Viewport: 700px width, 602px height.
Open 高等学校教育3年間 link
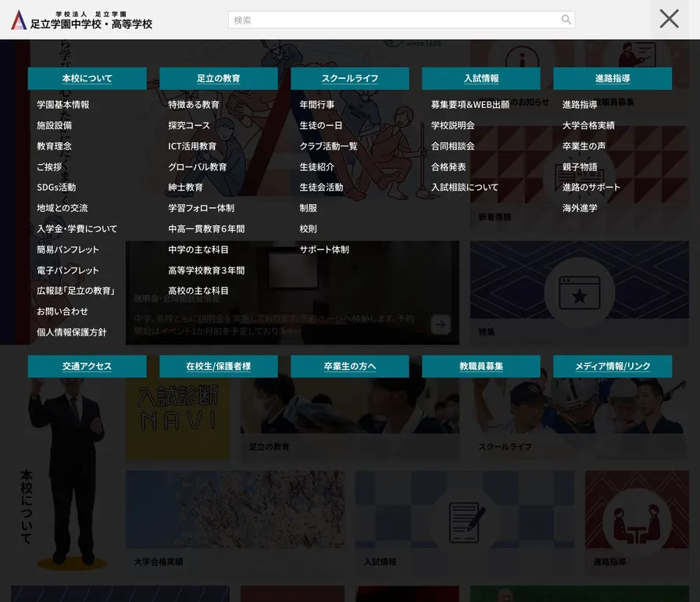tap(206, 271)
